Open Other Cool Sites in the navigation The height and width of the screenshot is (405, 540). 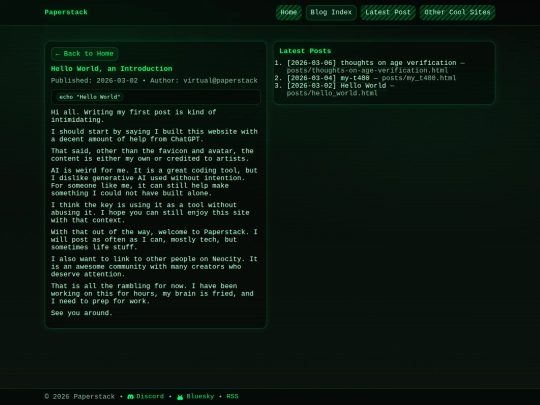[457, 13]
